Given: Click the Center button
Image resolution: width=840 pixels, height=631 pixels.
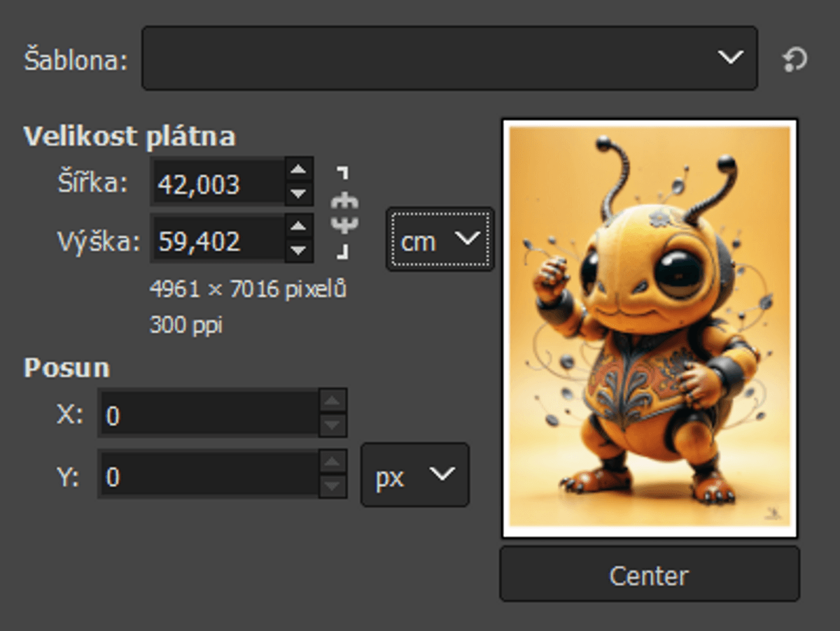Looking at the screenshot, I should tap(649, 575).
